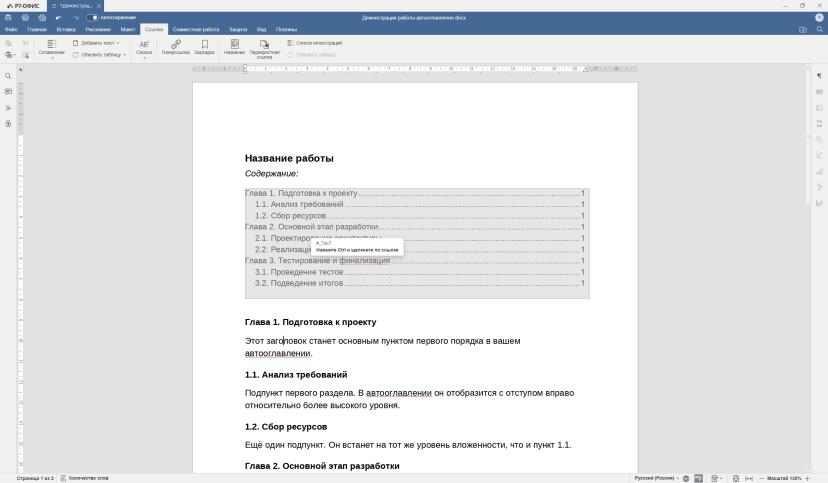The width and height of the screenshot is (828, 483).
Task: Open Shape settings in right sidebar
Action: 819,139
